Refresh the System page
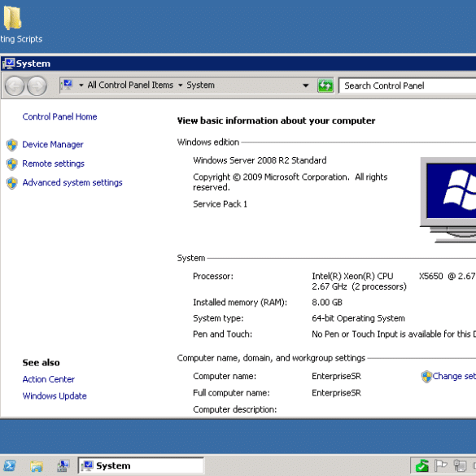This screenshot has width=476, height=476. click(x=325, y=85)
